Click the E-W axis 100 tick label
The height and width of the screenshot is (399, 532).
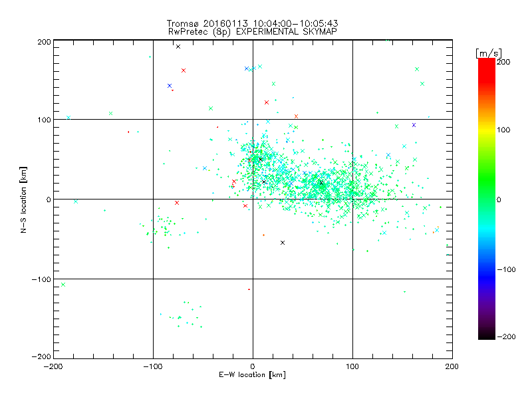[x=352, y=366]
